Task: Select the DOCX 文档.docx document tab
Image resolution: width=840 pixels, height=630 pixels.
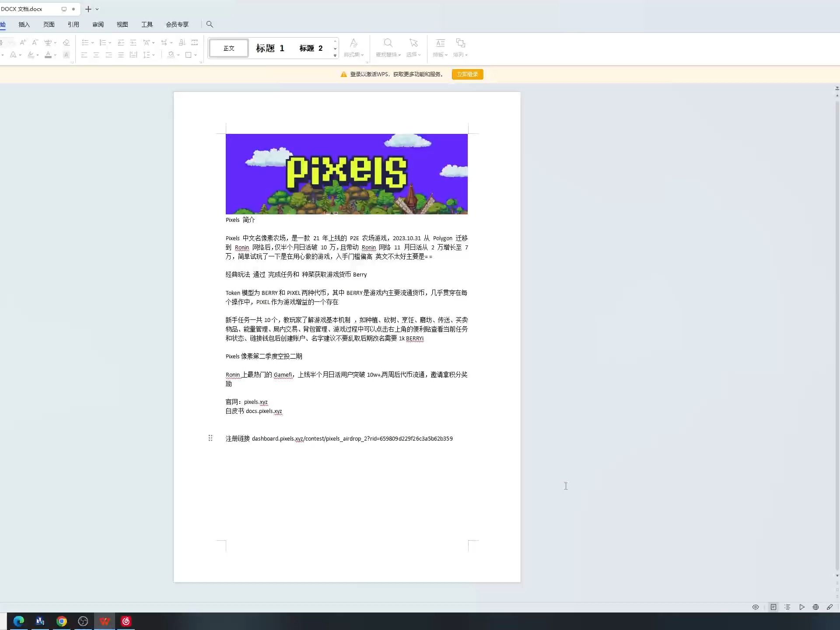Action: 38,9
